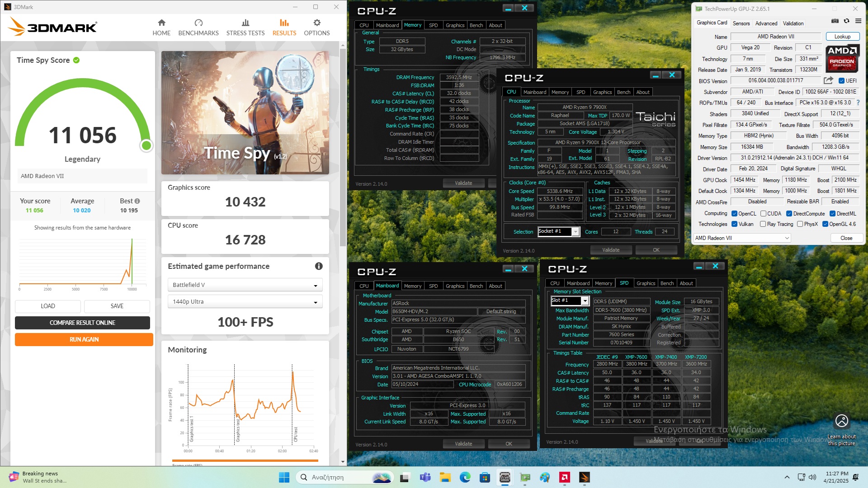This screenshot has width=868, height=488.
Task: Click the taskbar clock showing 11:27 PM
Action: 836,477
